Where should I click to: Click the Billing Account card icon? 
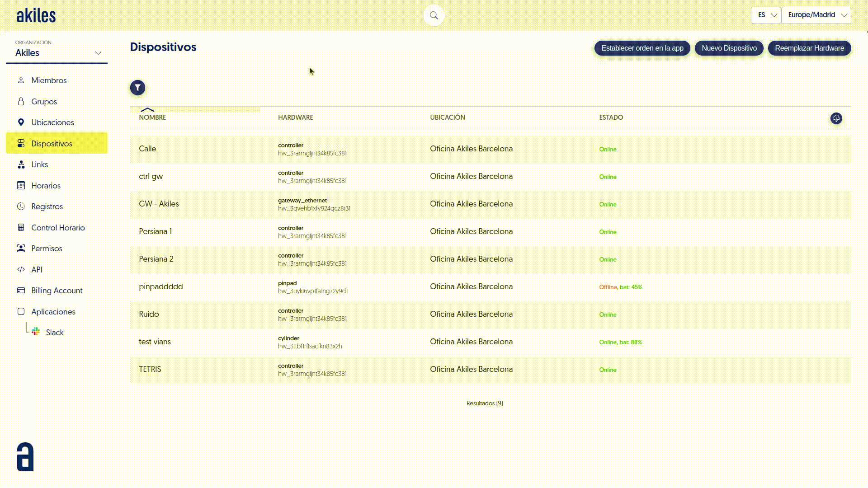pos(21,291)
